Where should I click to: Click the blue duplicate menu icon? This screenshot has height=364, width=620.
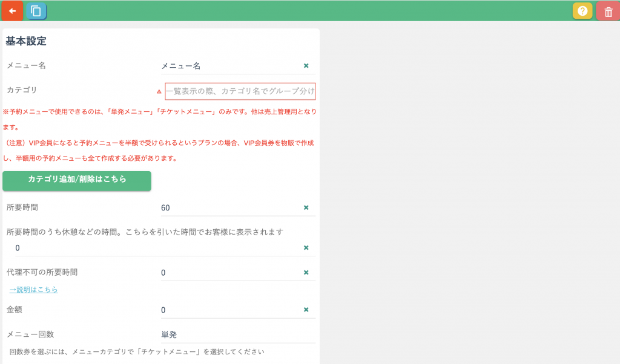pyautogui.click(x=36, y=11)
